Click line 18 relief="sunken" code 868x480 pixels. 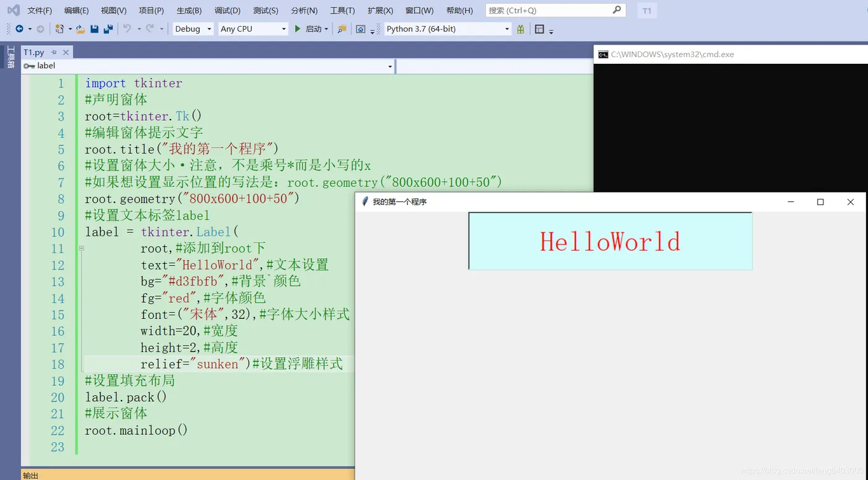[242, 364]
